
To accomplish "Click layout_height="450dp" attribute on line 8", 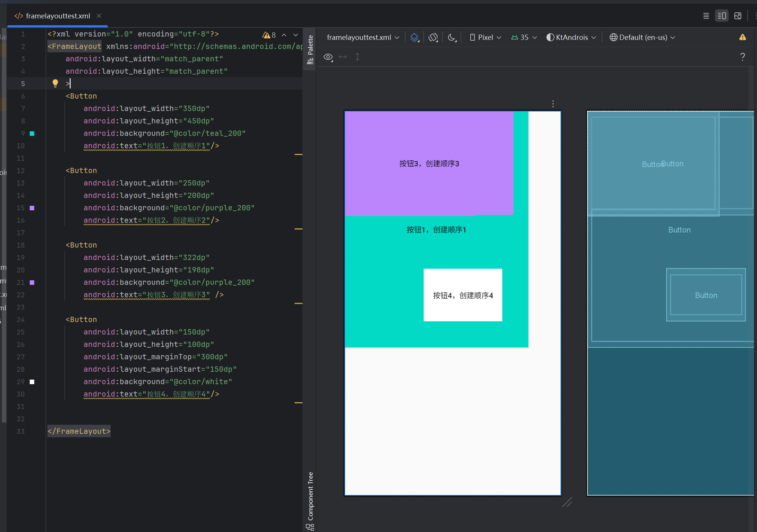I will click(x=149, y=121).
